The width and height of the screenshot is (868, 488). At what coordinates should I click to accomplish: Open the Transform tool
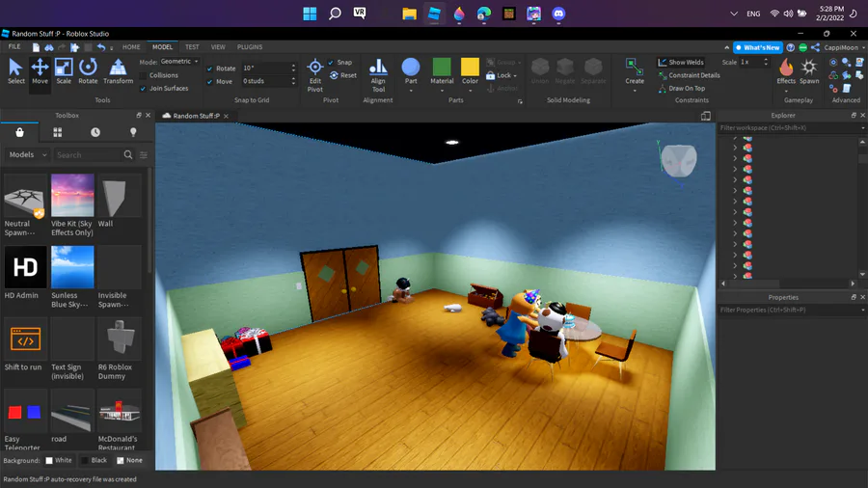(x=118, y=70)
